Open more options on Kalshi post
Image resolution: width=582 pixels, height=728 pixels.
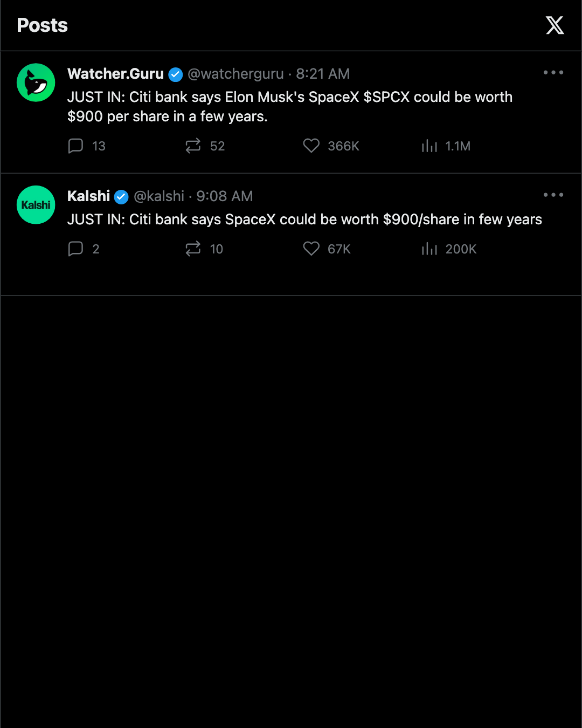point(553,195)
